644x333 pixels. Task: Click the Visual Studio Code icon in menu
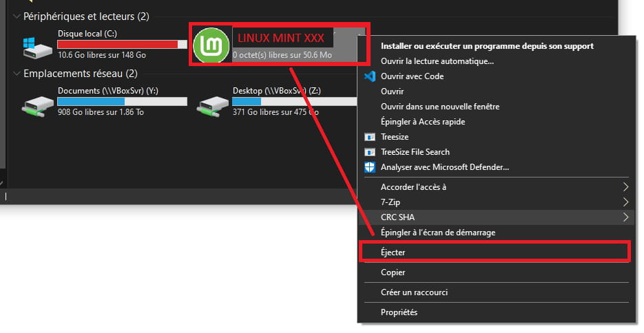370,76
